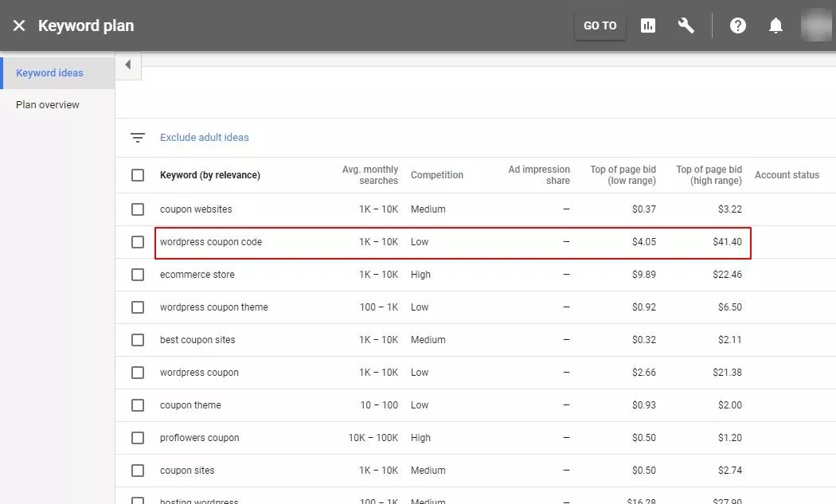Click the coupon websites keyword row
The image size is (836, 504).
[475, 209]
